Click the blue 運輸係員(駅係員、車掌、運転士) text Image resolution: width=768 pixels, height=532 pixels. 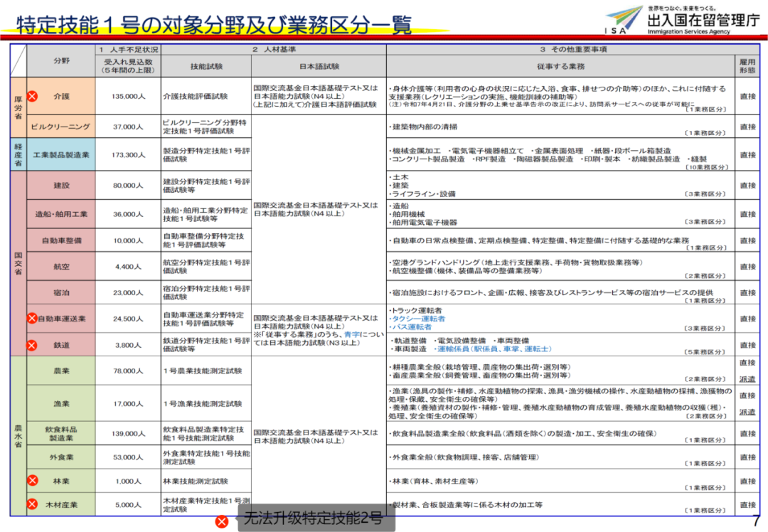[x=493, y=349]
